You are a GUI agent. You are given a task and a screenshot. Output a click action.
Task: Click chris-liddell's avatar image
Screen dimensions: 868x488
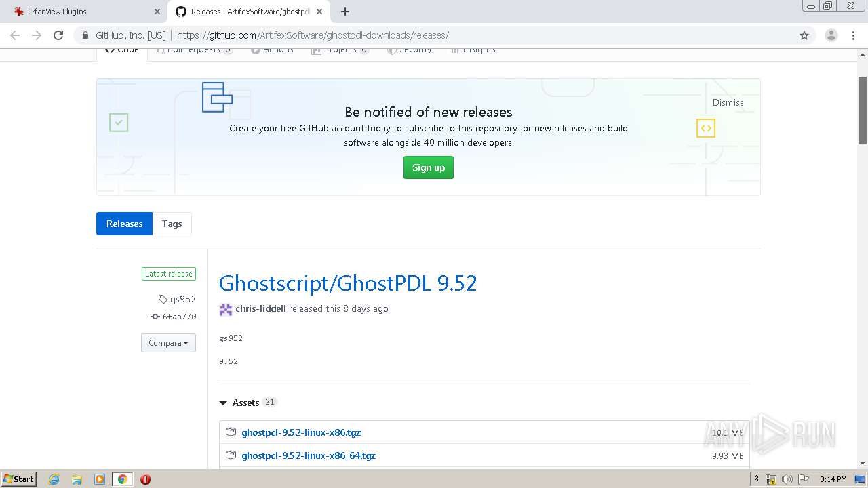226,309
